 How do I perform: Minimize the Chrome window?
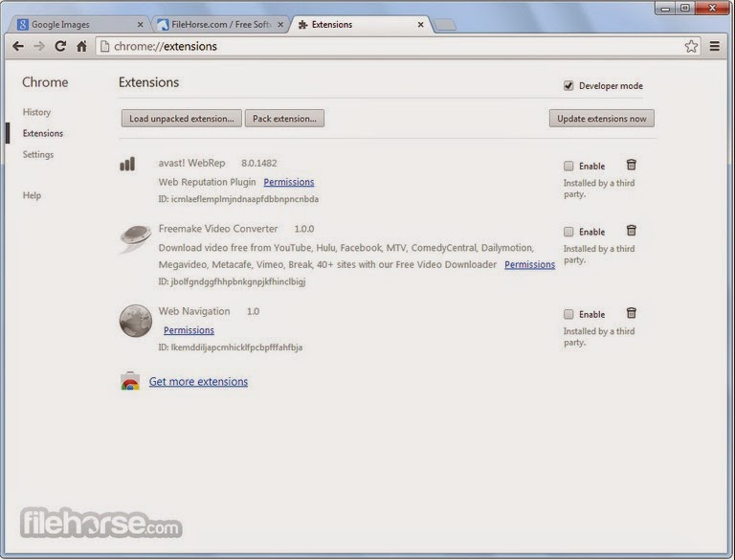[x=666, y=8]
